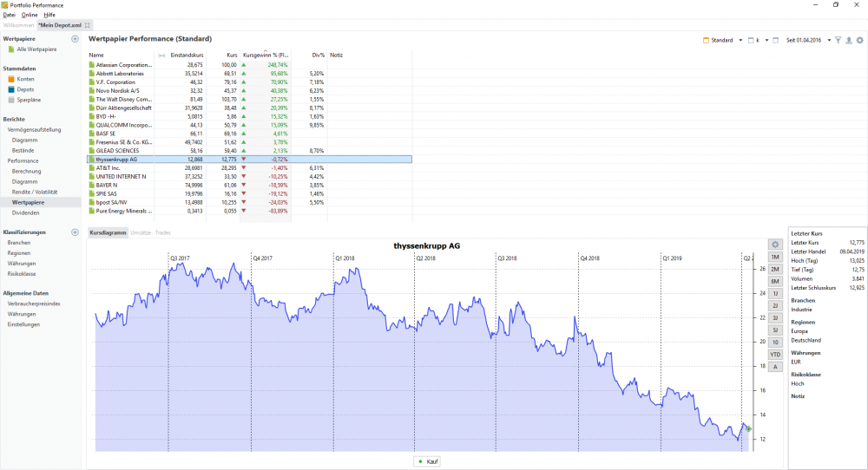This screenshot has width=868, height=470.
Task: Open Dividenden report
Action: [25, 212]
